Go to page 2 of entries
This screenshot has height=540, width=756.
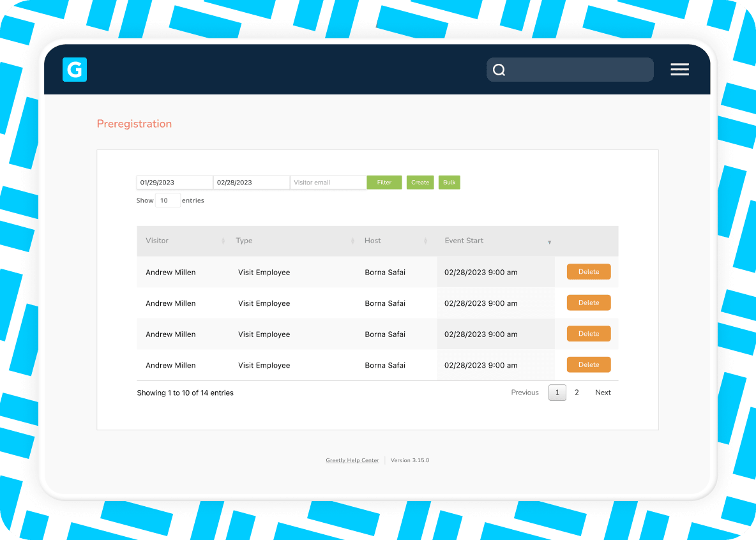(577, 393)
